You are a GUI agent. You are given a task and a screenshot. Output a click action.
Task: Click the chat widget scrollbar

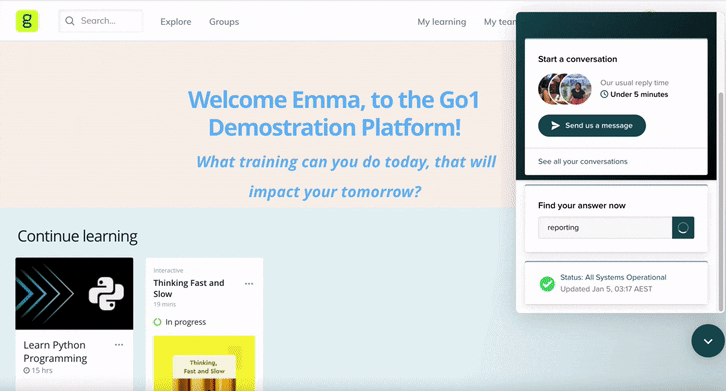tap(720, 202)
